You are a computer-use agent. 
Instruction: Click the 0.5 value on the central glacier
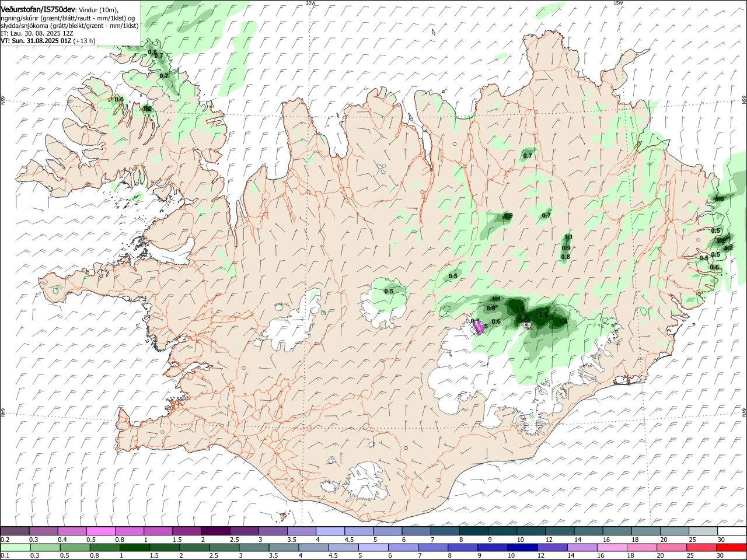[x=389, y=291]
